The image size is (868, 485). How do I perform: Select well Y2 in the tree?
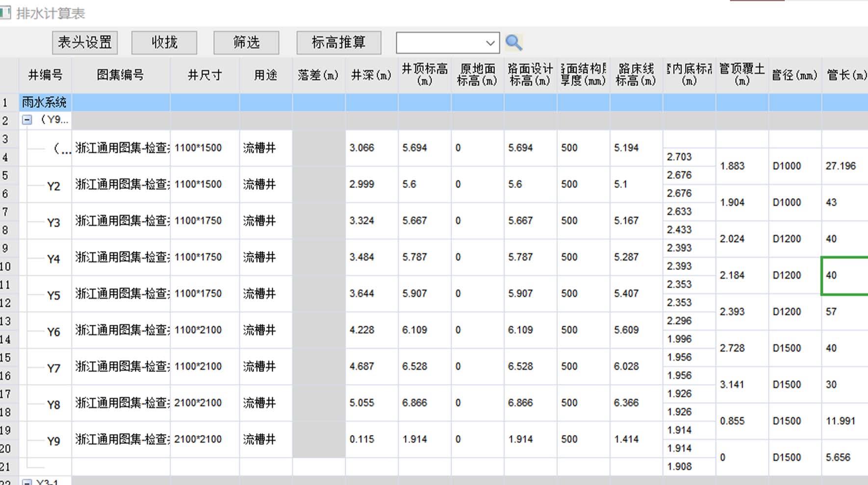(x=53, y=186)
